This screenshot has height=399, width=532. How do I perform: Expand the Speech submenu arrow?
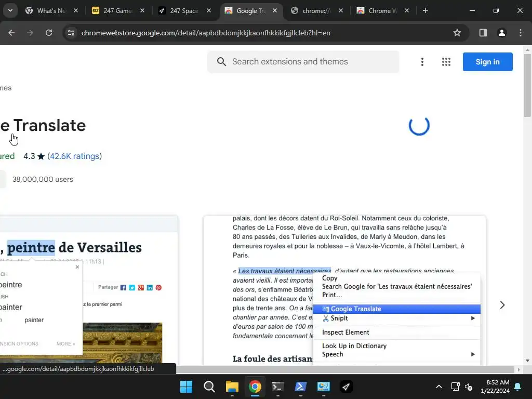pyautogui.click(x=473, y=354)
